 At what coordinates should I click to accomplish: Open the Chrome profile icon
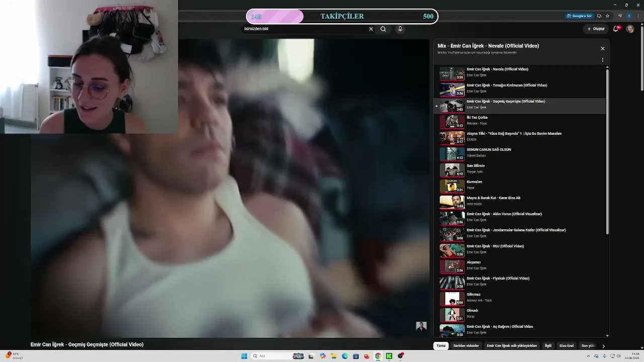pyautogui.click(x=629, y=16)
